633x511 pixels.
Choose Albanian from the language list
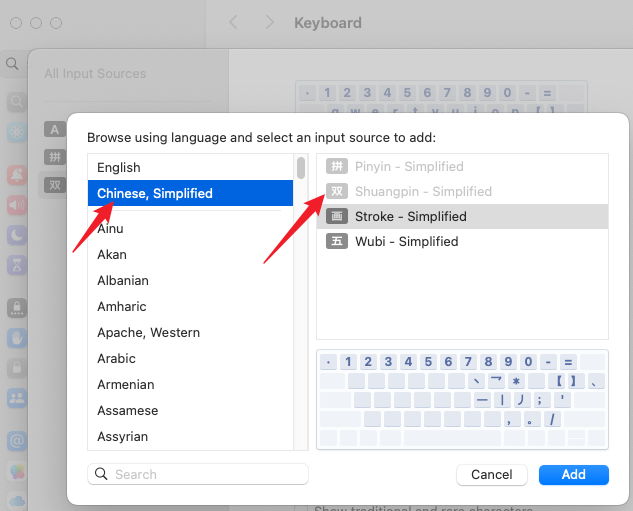(123, 280)
